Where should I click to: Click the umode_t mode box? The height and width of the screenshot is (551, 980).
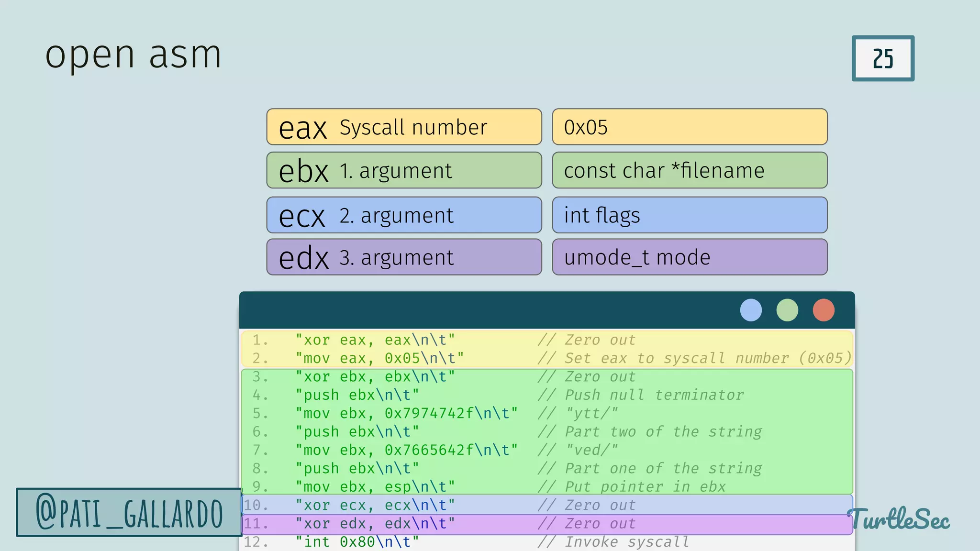pyautogui.click(x=690, y=257)
